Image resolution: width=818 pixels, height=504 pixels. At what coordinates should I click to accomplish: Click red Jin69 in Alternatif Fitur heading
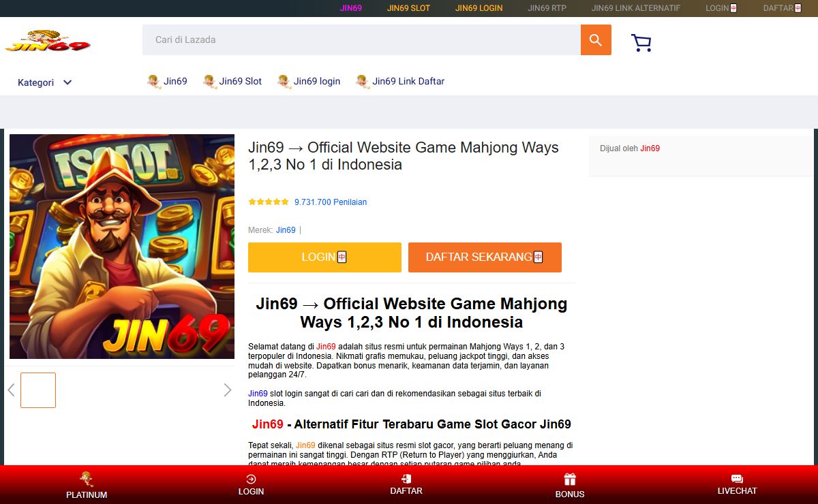[267, 424]
